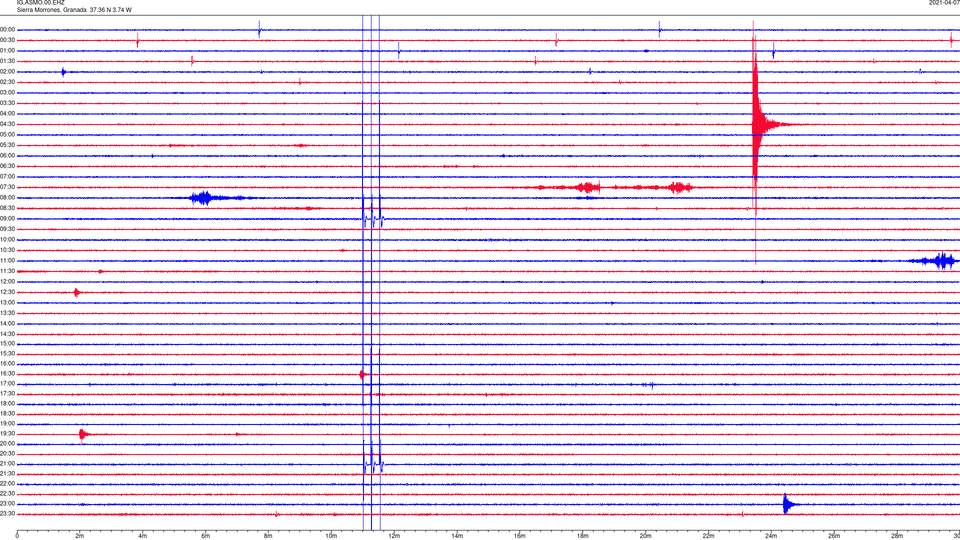Viewport: 960px width, 540px height.
Task: Click the "26m" x-axis tick label
Action: 834,536
